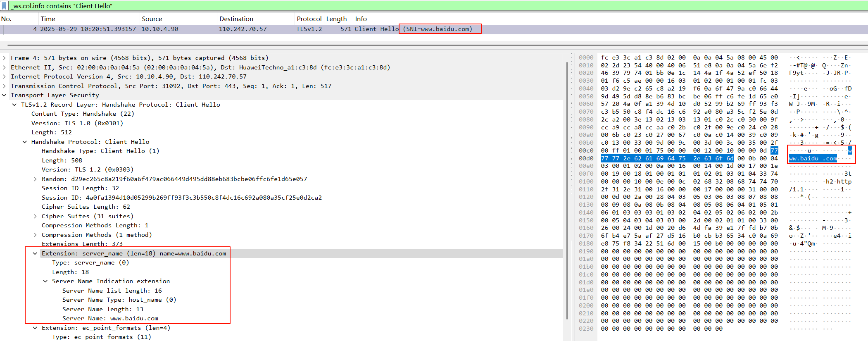Click the Protocol column header
868x341 pixels.
tap(309, 19)
